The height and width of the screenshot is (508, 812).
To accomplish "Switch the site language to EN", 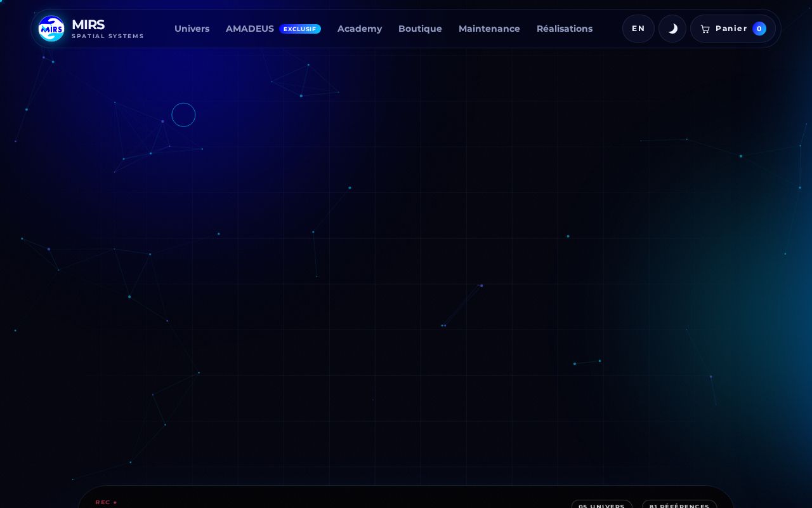I will point(638,29).
